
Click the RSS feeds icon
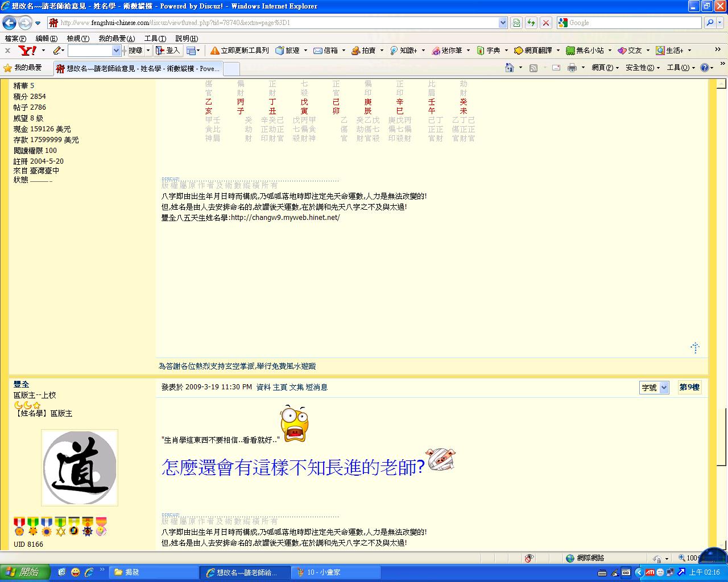(533, 68)
